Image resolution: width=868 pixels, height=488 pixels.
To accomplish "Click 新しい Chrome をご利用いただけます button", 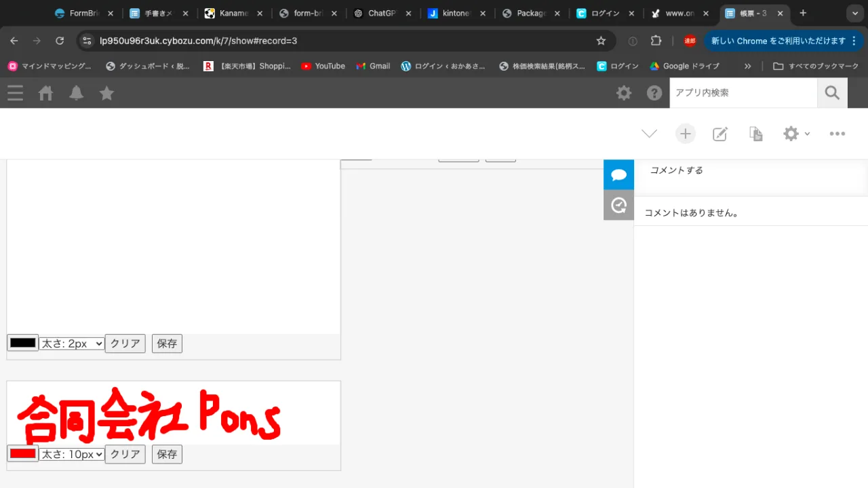I will (785, 41).
